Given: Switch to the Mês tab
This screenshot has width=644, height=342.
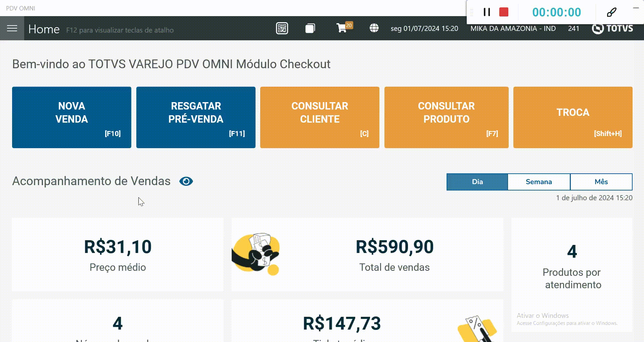Looking at the screenshot, I should pyautogui.click(x=601, y=182).
